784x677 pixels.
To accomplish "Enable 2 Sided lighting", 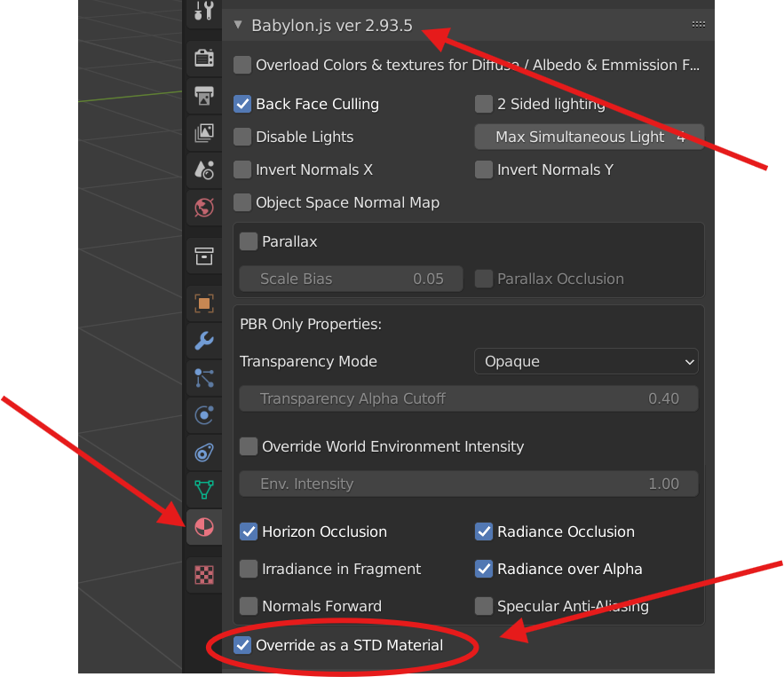I will (484, 104).
